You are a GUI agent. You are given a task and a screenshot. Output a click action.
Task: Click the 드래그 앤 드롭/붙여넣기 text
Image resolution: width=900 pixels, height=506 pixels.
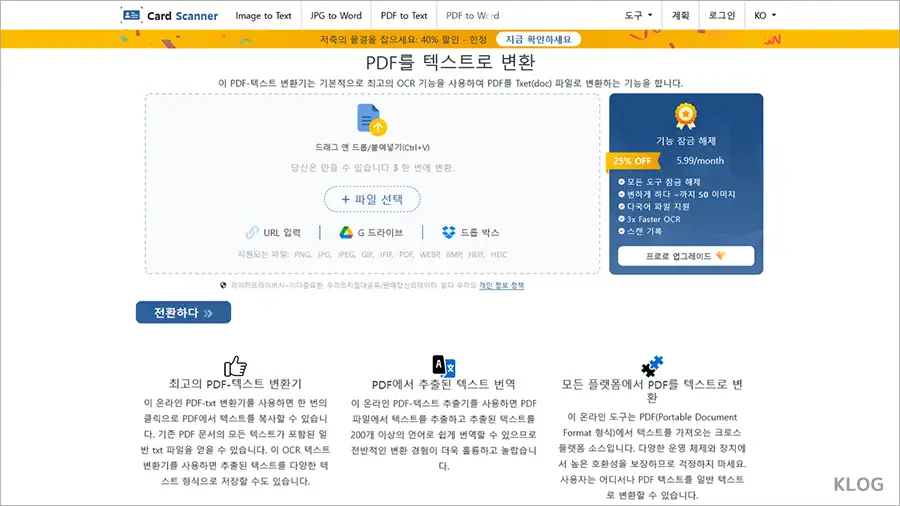tap(372, 147)
